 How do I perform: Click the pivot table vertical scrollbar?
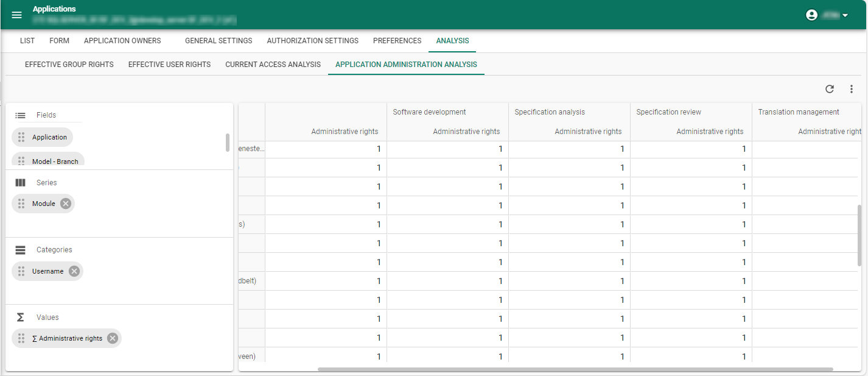[859, 235]
